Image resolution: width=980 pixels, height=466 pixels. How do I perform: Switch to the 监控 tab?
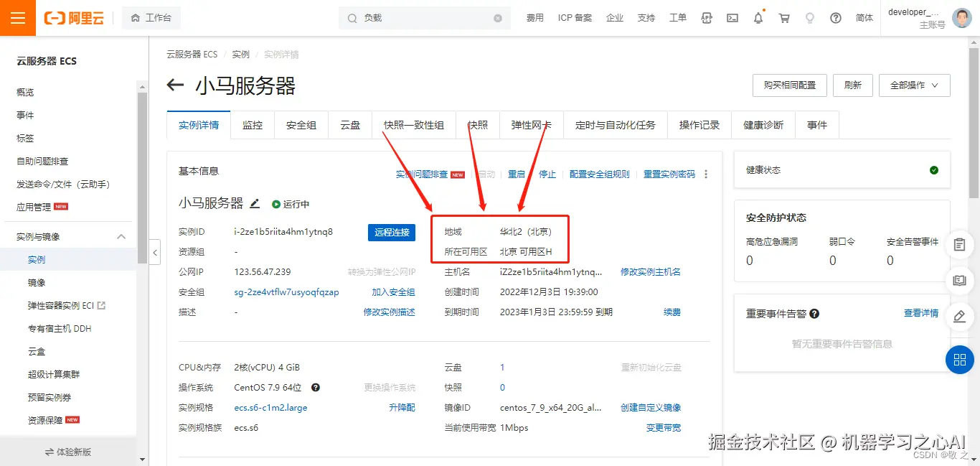252,124
